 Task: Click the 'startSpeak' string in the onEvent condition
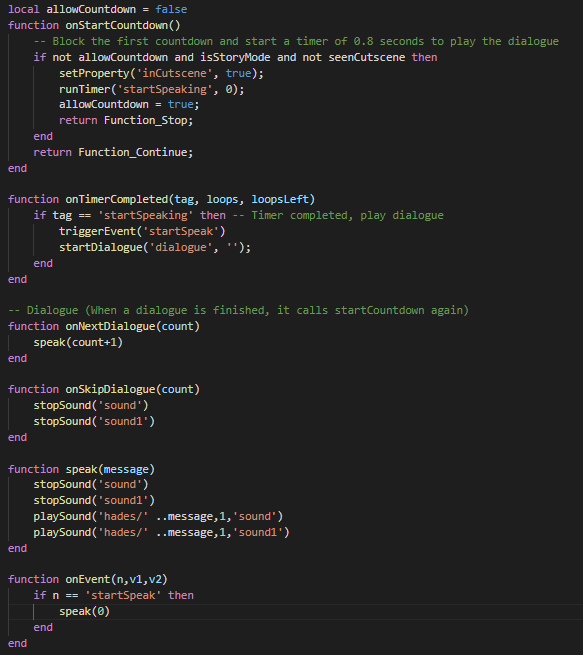pos(123,595)
